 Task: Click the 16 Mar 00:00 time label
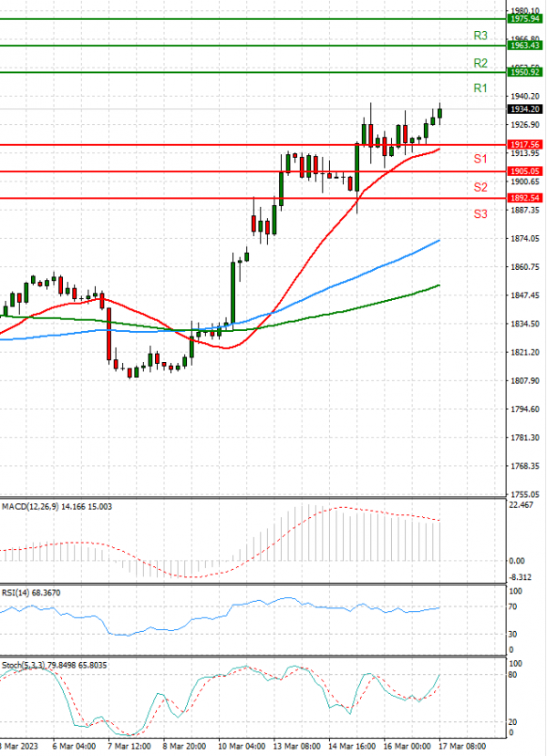click(x=407, y=746)
